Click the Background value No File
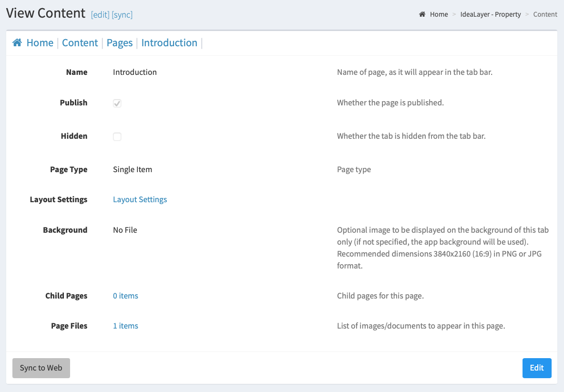The height and width of the screenshot is (392, 564). coord(125,230)
